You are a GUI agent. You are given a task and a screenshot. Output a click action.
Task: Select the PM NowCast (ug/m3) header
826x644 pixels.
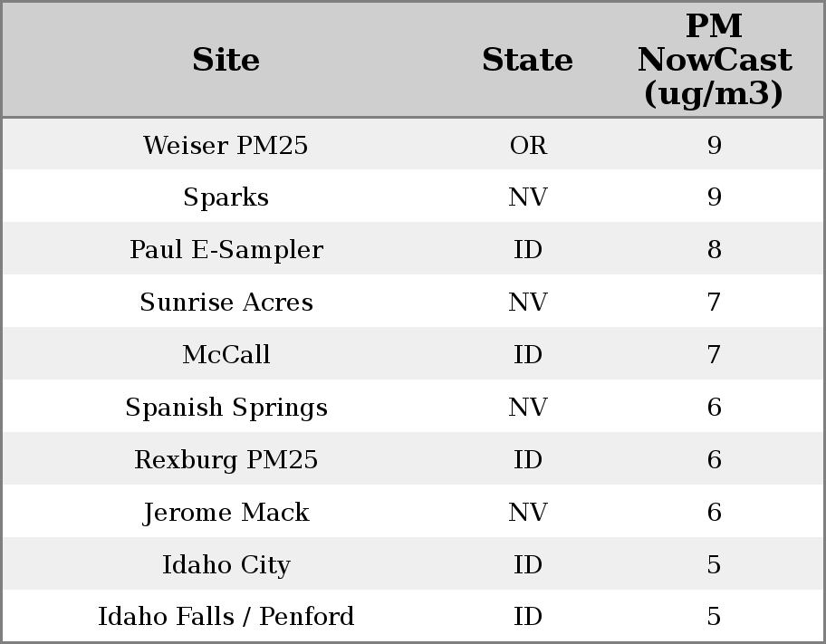point(714,60)
